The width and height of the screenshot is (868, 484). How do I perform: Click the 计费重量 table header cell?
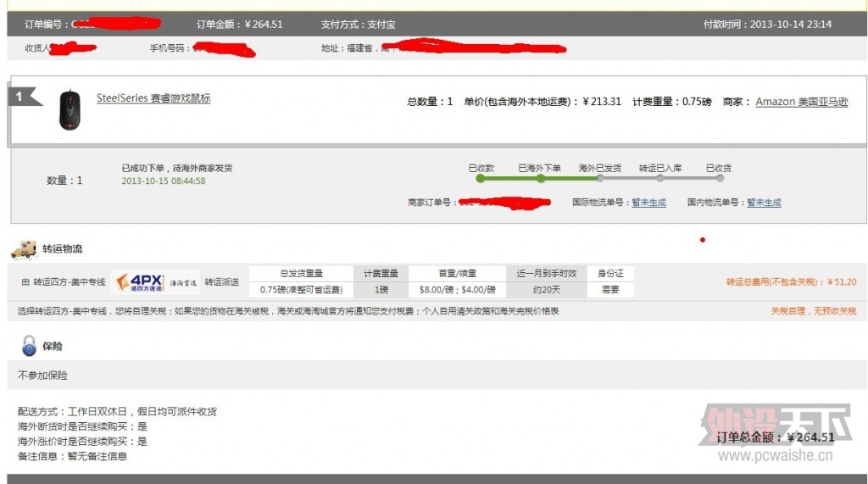coord(381,274)
